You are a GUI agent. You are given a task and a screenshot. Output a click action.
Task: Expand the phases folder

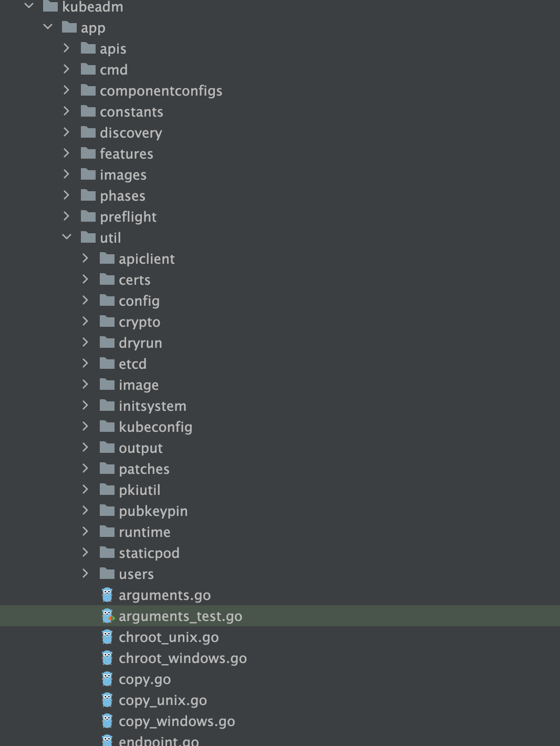[x=67, y=195]
